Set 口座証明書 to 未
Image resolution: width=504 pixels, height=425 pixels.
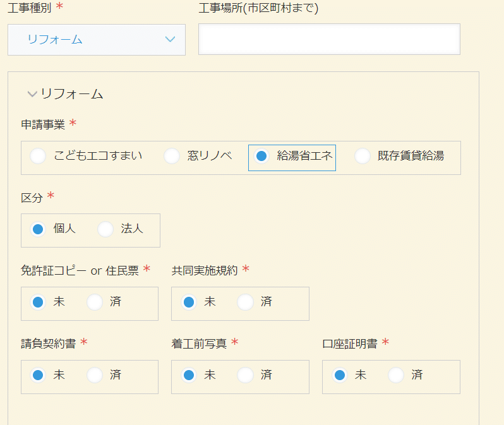[340, 375]
